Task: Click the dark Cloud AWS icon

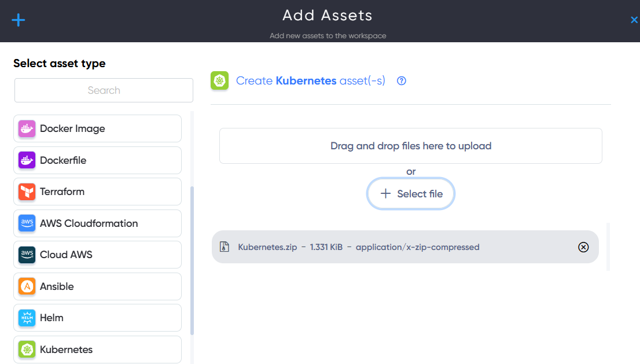Action: coord(27,255)
